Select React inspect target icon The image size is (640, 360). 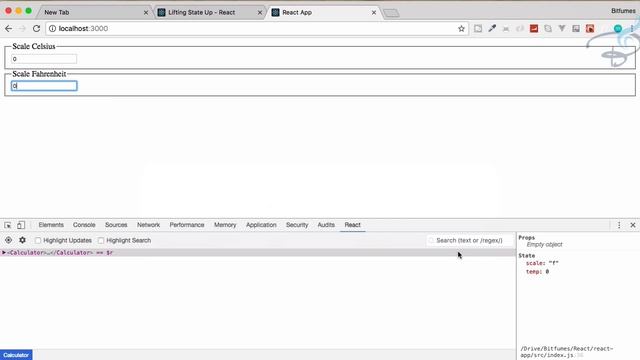coord(8,240)
